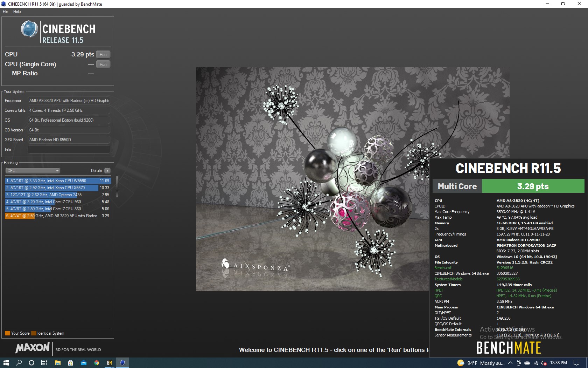This screenshot has height=368, width=588.
Task: Select the Intel Xeon CPU W5590 ranking row
Action: click(x=58, y=181)
